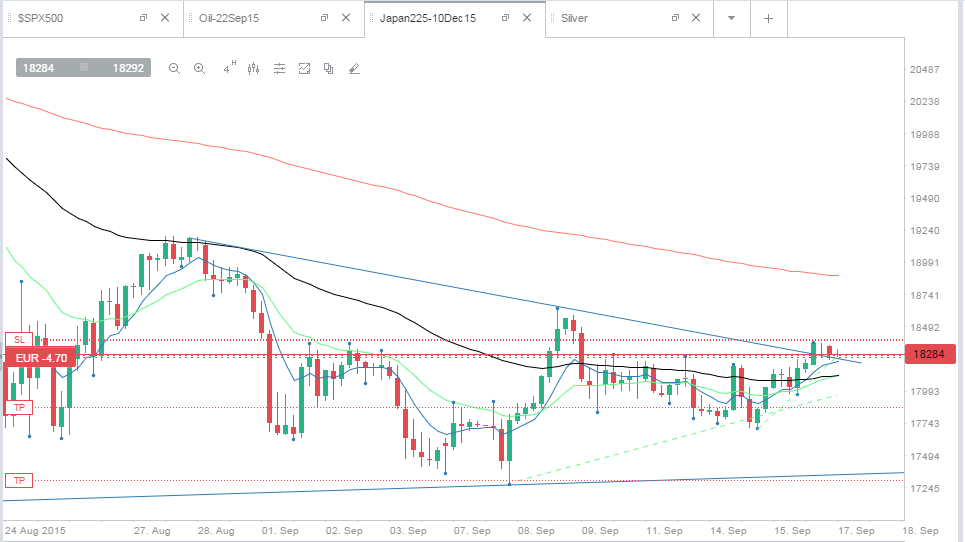
Task: Click the 24 Aug 2015 date label
Action: (35, 530)
